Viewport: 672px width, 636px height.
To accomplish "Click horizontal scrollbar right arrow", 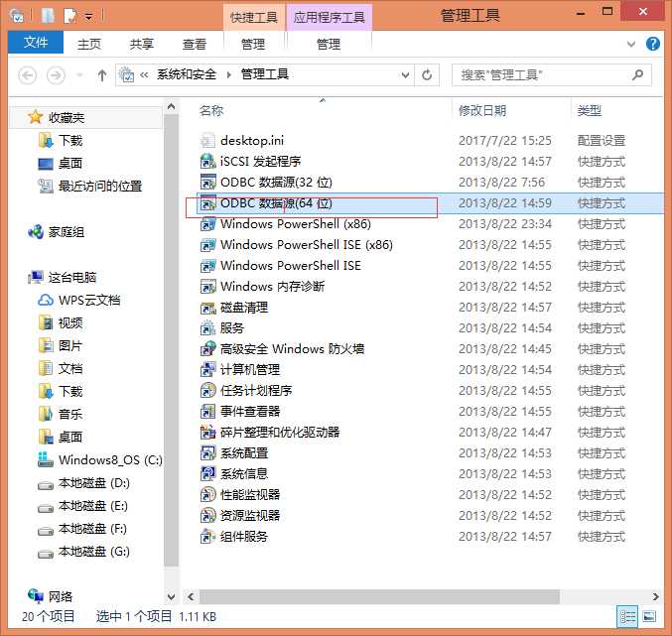I will 655,596.
